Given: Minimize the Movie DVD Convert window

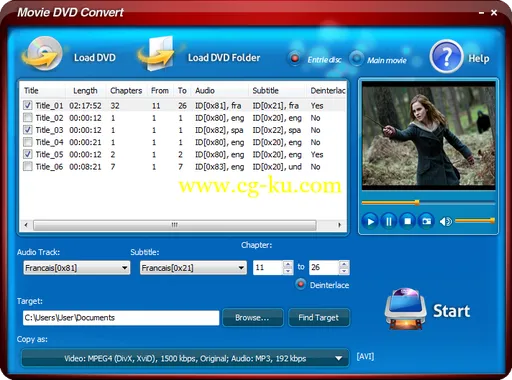Looking at the screenshot, I should [481, 13].
